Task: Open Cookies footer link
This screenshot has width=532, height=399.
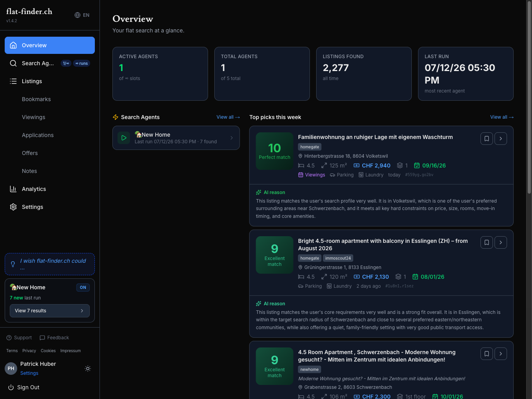Action: tap(48, 351)
